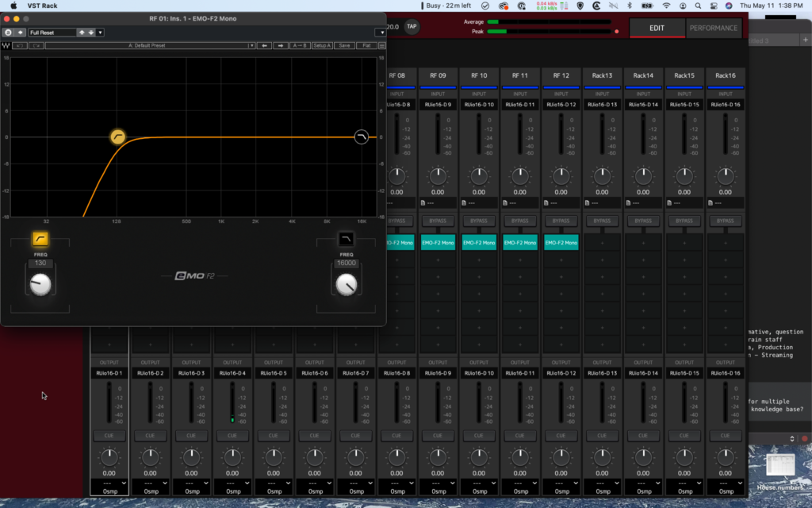
Task: Click the Wi-Fi icon in menu bar
Action: (666, 6)
